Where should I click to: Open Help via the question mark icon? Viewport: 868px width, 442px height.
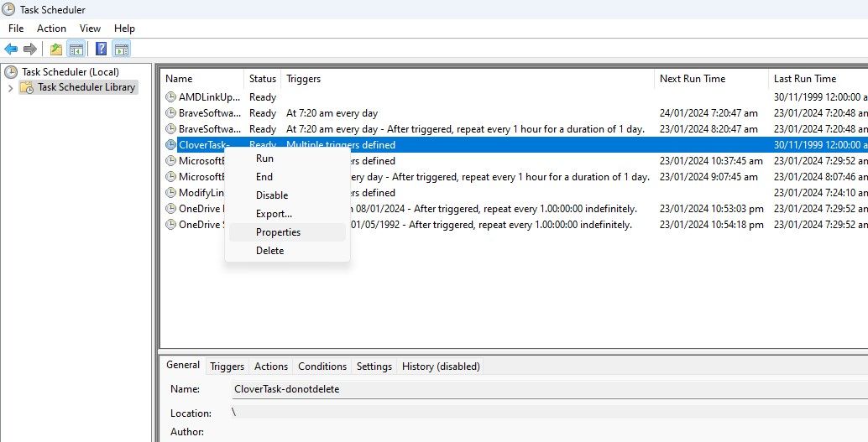click(101, 49)
